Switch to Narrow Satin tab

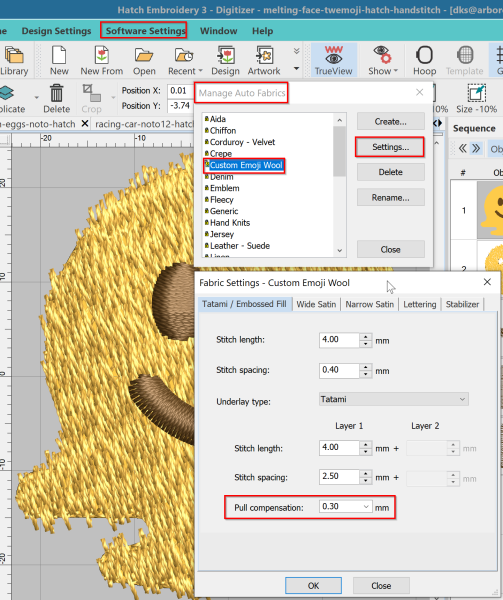click(x=370, y=304)
